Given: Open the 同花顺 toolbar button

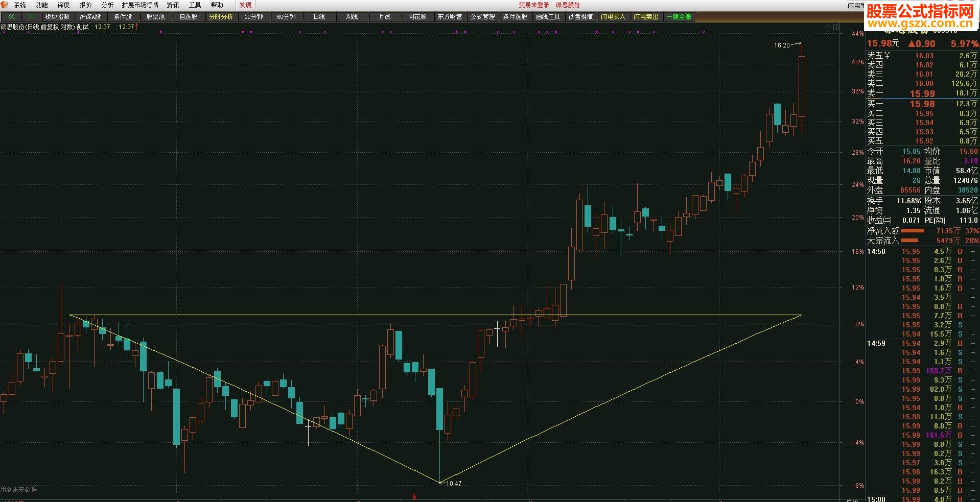Looking at the screenshot, I should [417, 17].
